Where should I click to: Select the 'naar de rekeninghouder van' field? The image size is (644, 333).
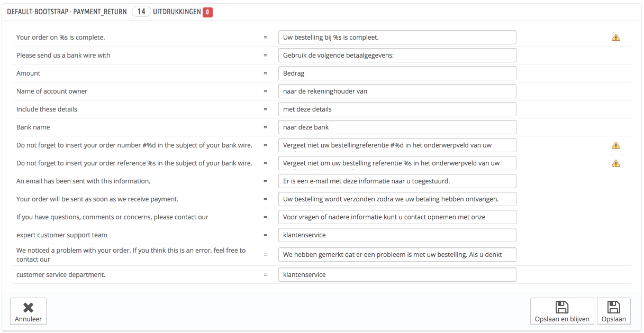coord(397,91)
